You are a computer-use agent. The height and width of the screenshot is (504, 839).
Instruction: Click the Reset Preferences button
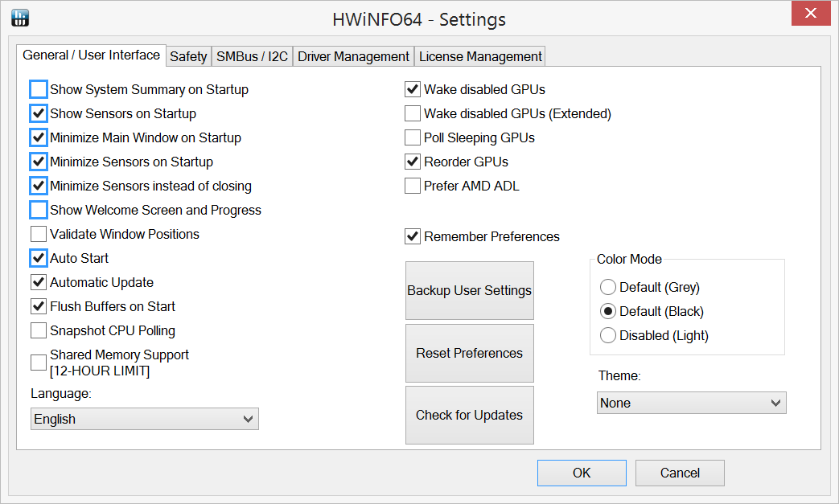[x=469, y=353]
